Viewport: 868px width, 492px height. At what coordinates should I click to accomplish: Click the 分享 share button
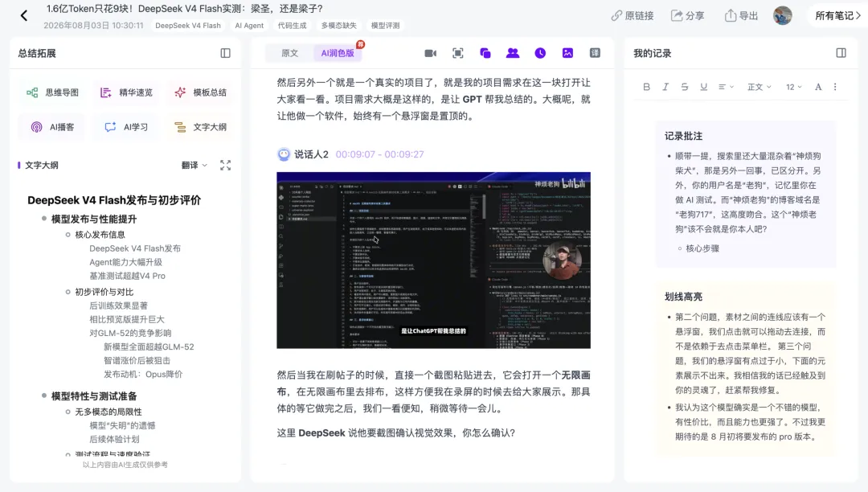point(687,15)
